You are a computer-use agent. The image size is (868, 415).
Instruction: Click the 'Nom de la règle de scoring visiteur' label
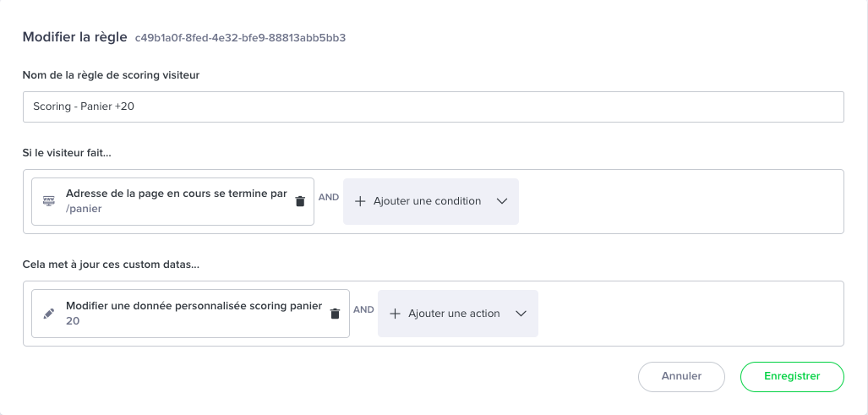[112, 75]
